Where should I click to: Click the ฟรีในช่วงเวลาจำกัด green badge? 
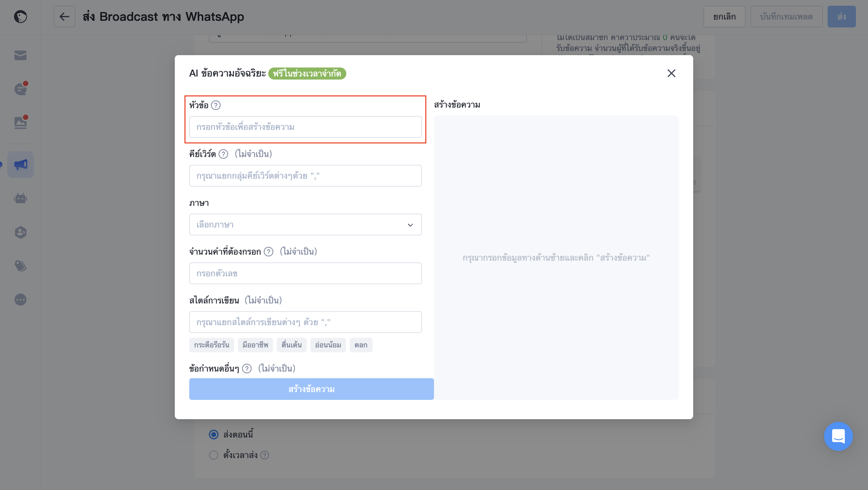point(307,74)
